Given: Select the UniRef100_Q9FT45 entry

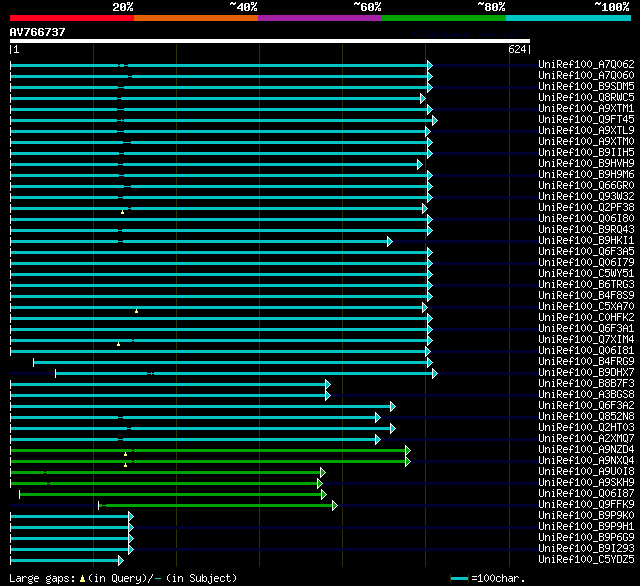Looking at the screenshot, I should [x=586, y=120].
